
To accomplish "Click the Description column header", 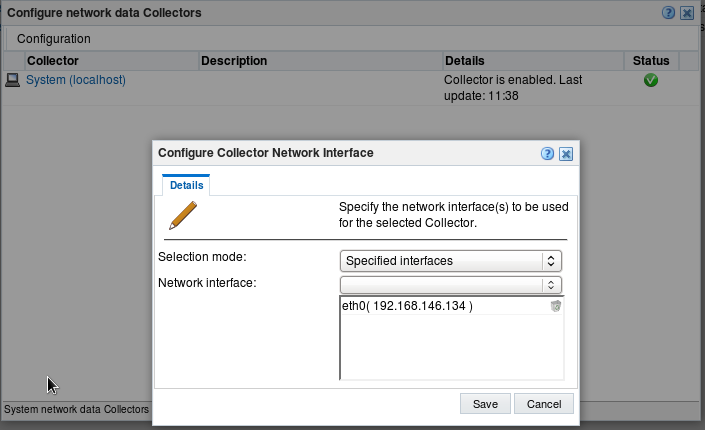I will (x=321, y=61).
